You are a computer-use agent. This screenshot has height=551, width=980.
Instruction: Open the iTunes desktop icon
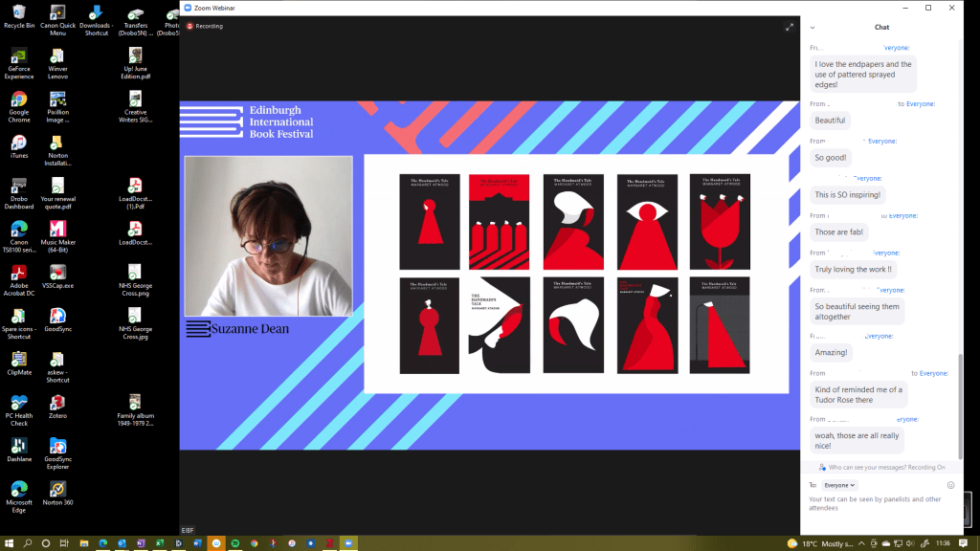click(x=19, y=146)
